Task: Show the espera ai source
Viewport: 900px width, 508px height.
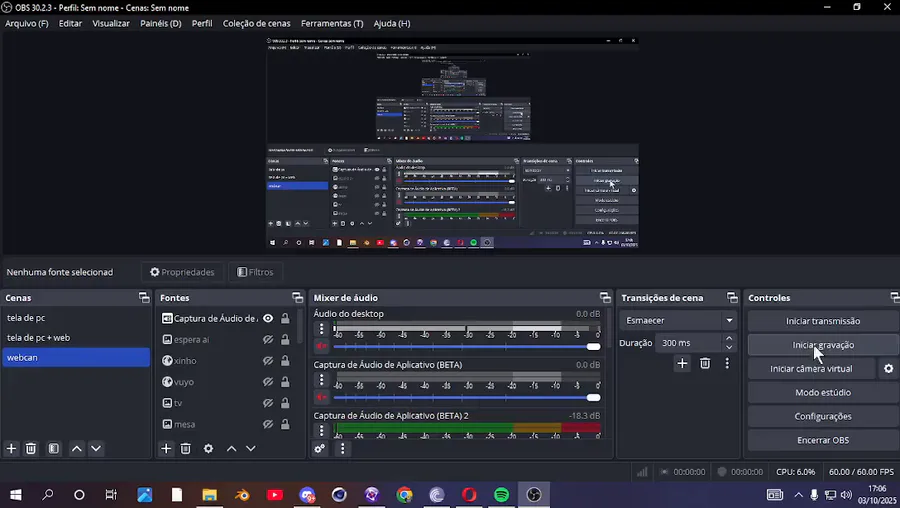Action: click(268, 339)
